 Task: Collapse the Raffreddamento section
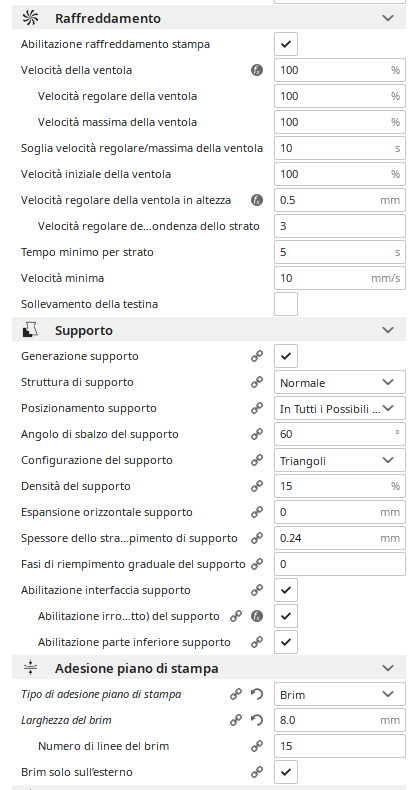pyautogui.click(x=388, y=18)
